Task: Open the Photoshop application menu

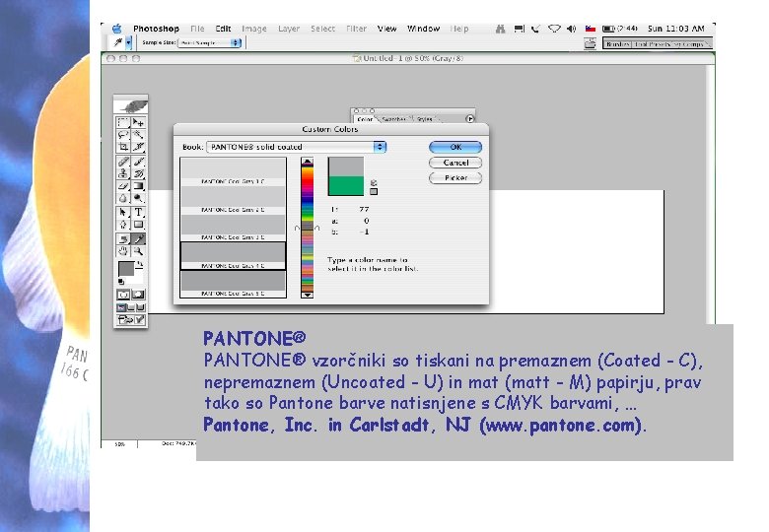Action: tap(156, 29)
